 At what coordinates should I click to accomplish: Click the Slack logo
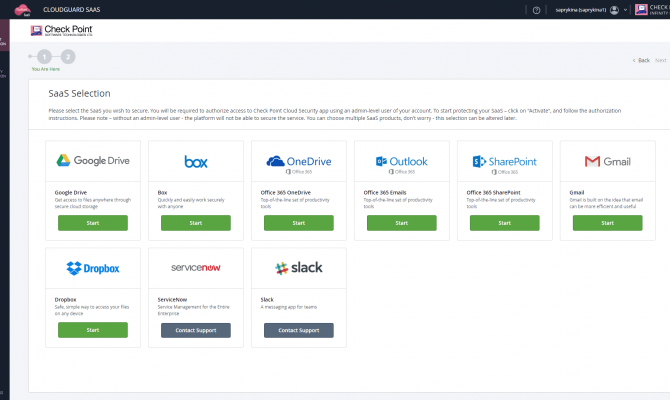(x=299, y=268)
